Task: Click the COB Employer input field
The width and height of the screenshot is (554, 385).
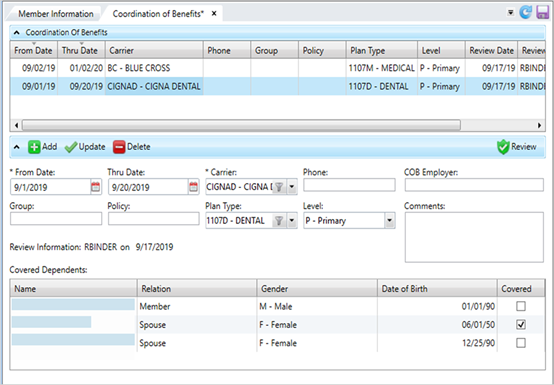Action: (474, 185)
